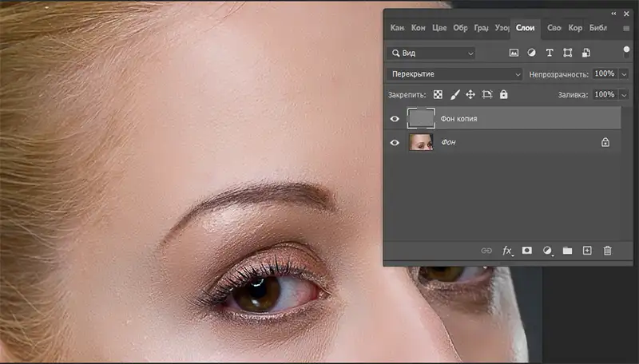This screenshot has height=364, width=639.
Task: Filter layers by smart object icon
Action: click(x=585, y=53)
